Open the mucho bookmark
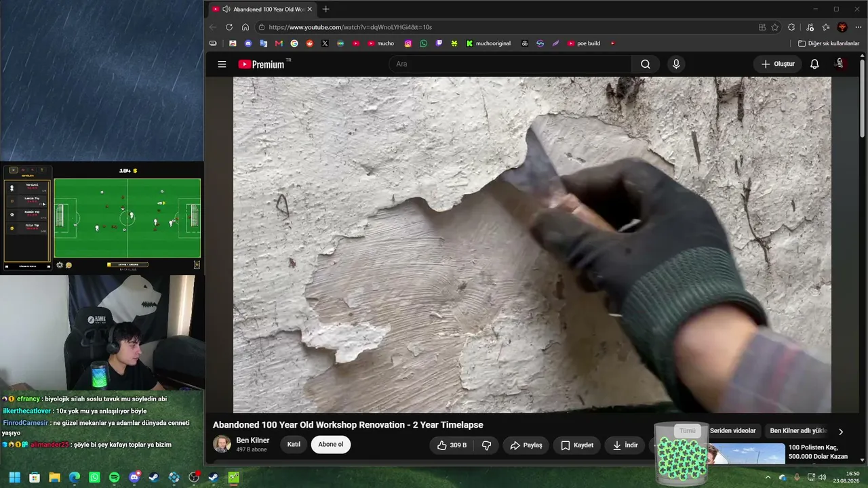868x488 pixels. click(x=380, y=43)
